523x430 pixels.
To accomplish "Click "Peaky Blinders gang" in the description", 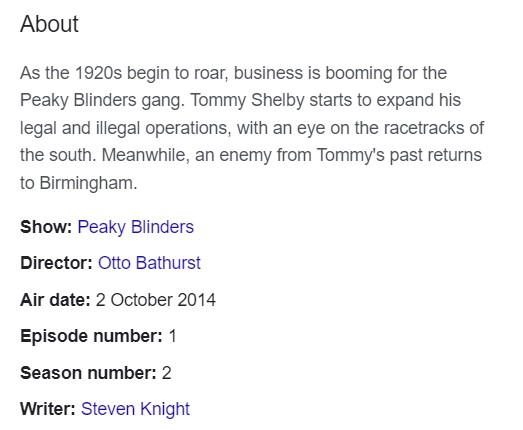I will (102, 100).
